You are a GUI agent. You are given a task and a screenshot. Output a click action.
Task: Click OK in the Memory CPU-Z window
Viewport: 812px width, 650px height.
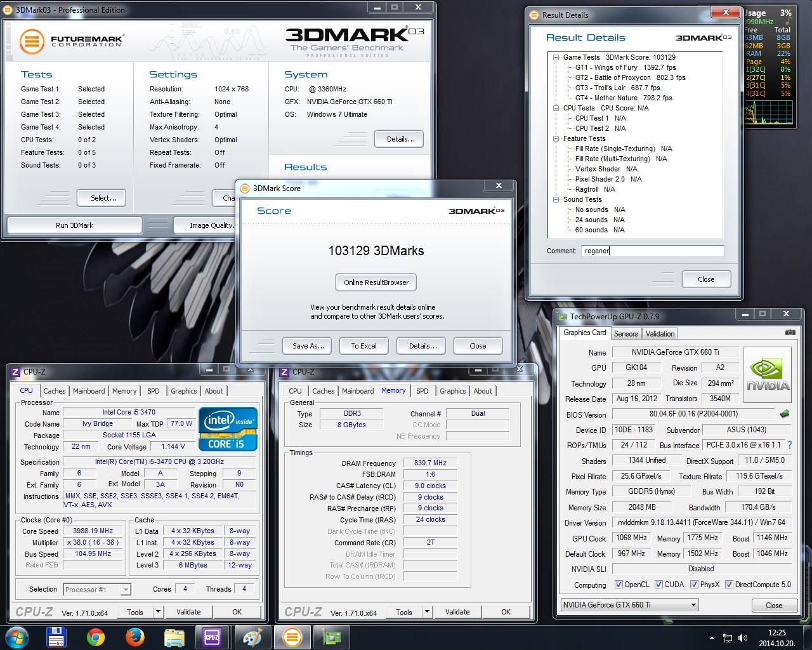click(x=506, y=612)
